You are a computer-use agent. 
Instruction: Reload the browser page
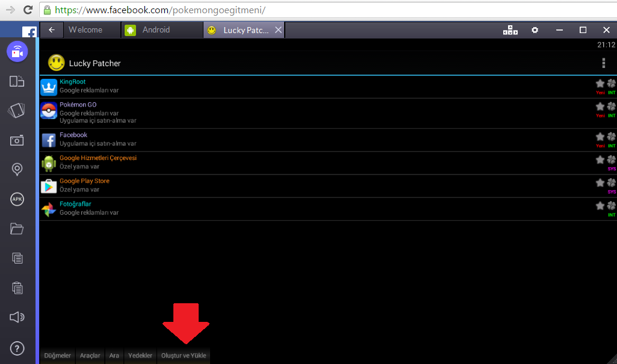pyautogui.click(x=28, y=10)
